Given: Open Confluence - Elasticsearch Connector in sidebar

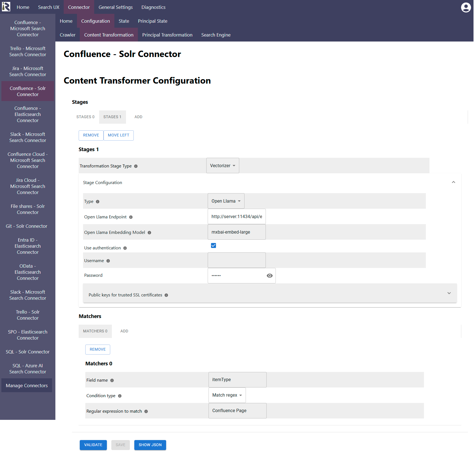Looking at the screenshot, I should click(28, 114).
